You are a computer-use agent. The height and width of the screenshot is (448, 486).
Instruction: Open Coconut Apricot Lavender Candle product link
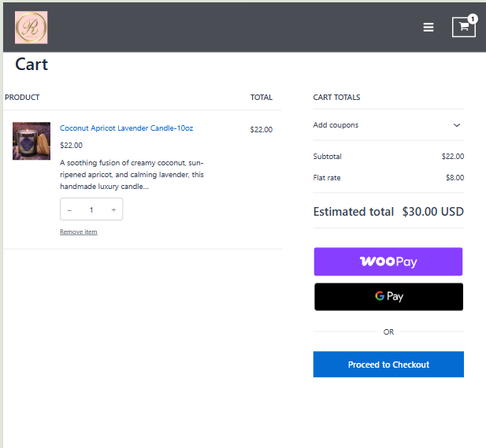tap(126, 128)
